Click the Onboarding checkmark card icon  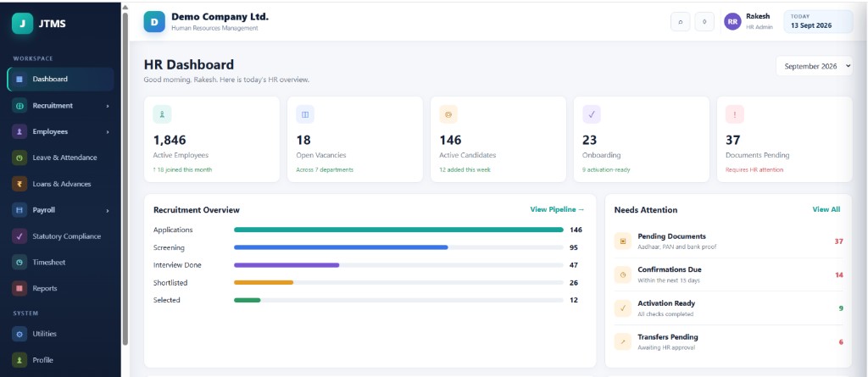click(x=591, y=114)
